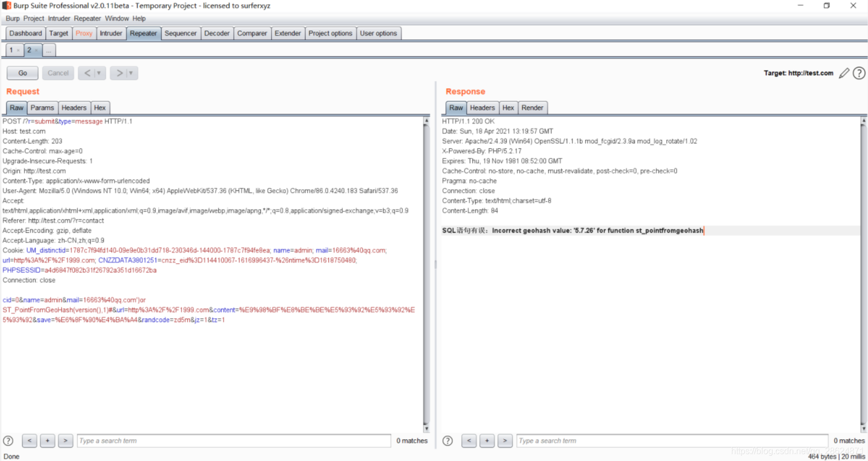The image size is (868, 461).
Task: Open the Window menu
Action: point(117,19)
